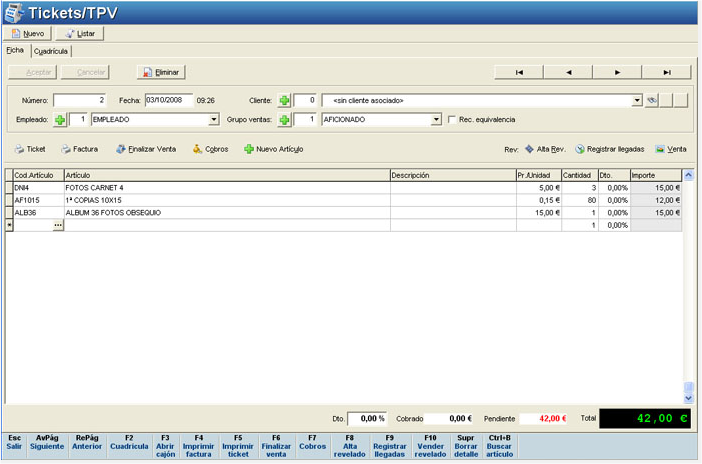Open Cobros toolbar item
The width and height of the screenshot is (702, 464).
(210, 149)
